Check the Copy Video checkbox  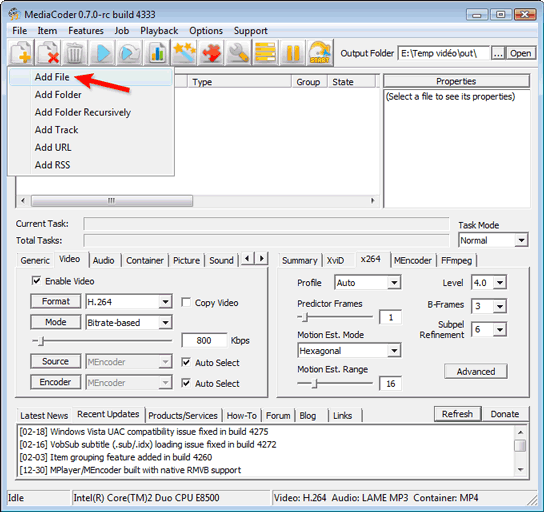click(x=186, y=302)
